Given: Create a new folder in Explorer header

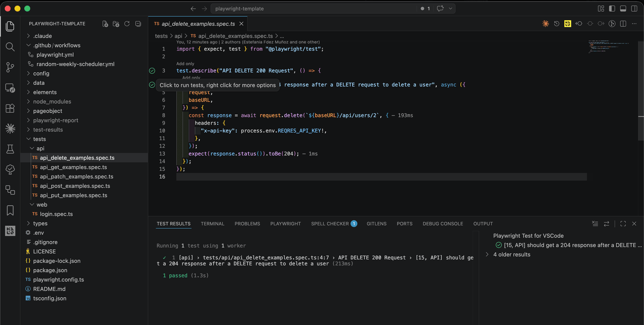Looking at the screenshot, I should pos(116,24).
